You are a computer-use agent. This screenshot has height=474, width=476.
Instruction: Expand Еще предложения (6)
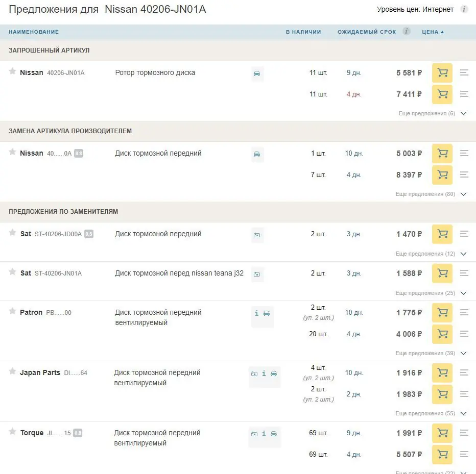[432, 113]
